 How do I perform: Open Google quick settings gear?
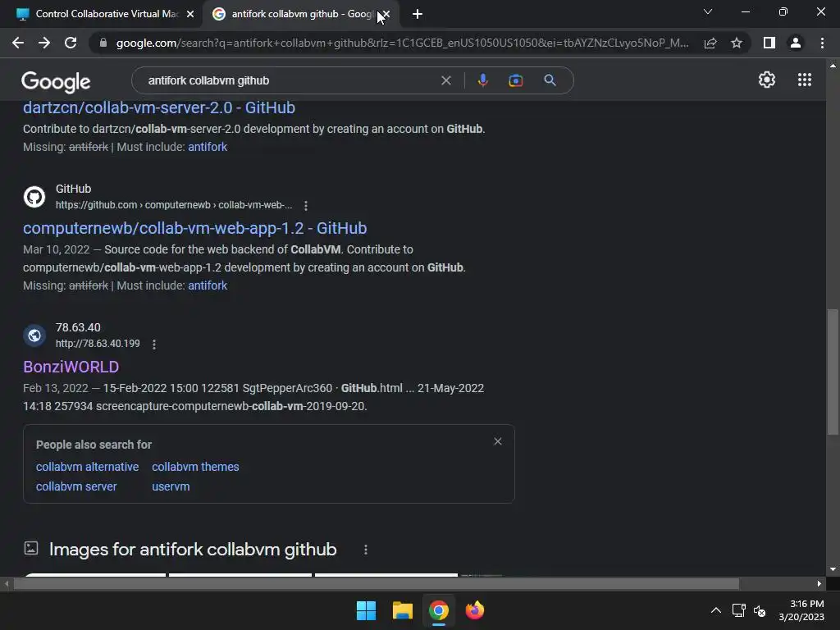[x=767, y=80]
